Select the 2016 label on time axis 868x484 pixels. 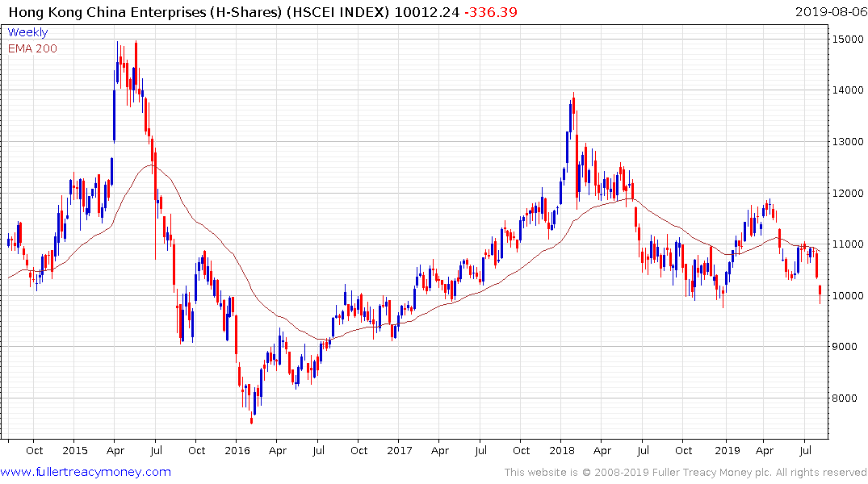237,450
